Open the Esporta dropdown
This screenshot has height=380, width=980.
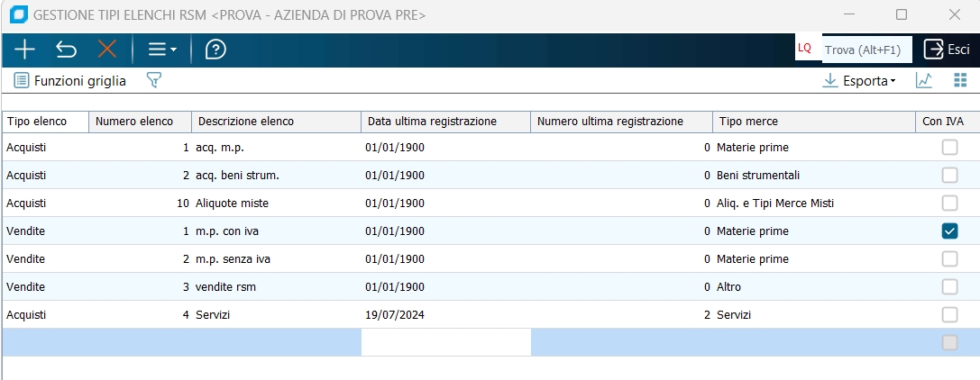pyautogui.click(x=859, y=81)
